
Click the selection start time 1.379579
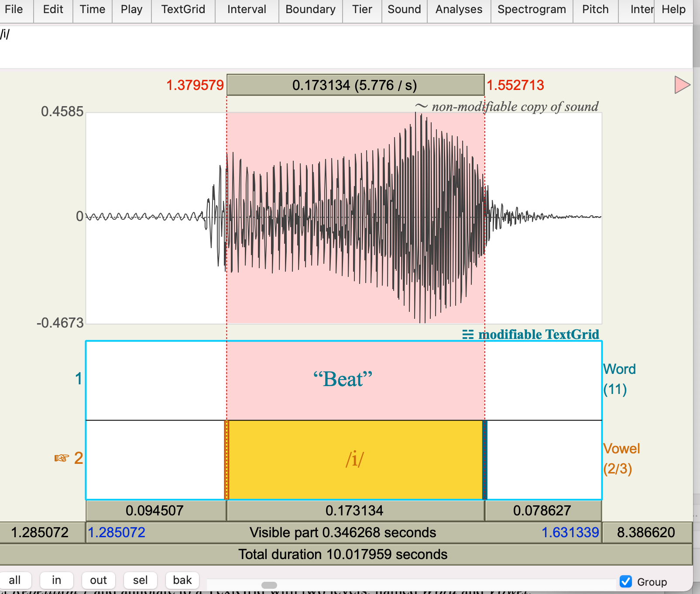tap(195, 85)
